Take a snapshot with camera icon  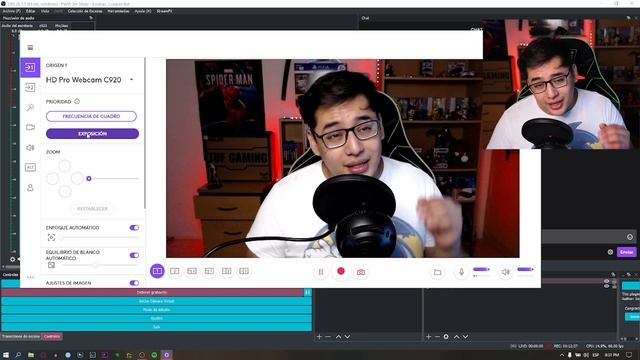coord(361,272)
